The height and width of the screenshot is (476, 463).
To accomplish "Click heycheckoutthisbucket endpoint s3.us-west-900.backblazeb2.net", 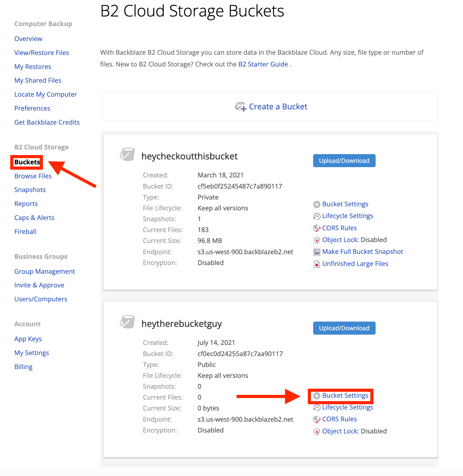I will pos(245,252).
